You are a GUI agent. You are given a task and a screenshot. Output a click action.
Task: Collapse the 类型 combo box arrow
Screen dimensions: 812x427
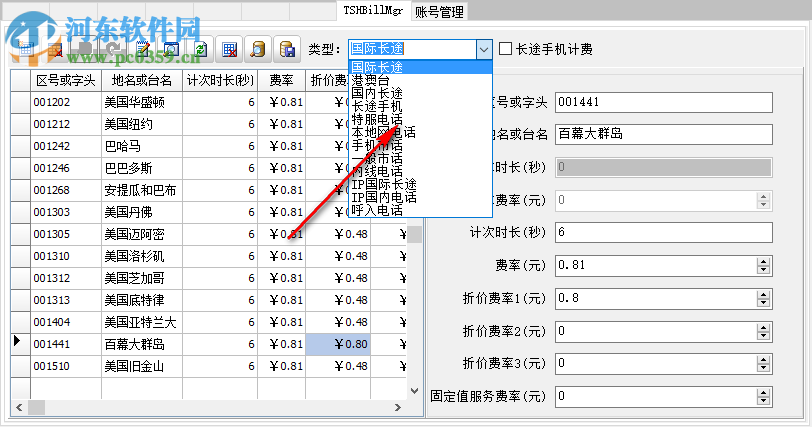(484, 50)
